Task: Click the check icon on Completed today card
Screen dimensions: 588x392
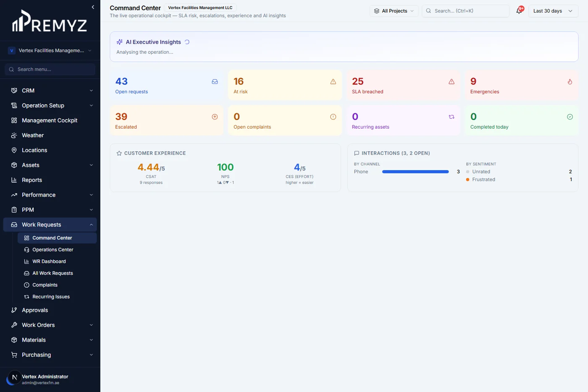Action: (x=570, y=117)
